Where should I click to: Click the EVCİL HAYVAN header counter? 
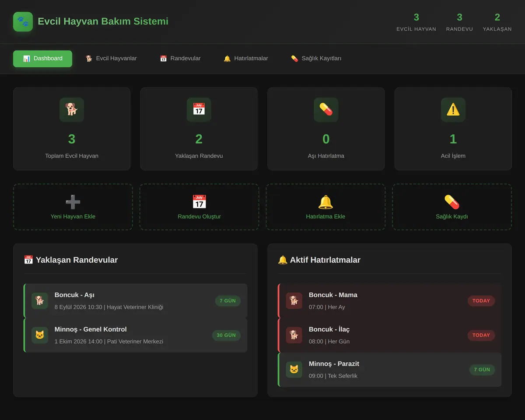pos(416,22)
